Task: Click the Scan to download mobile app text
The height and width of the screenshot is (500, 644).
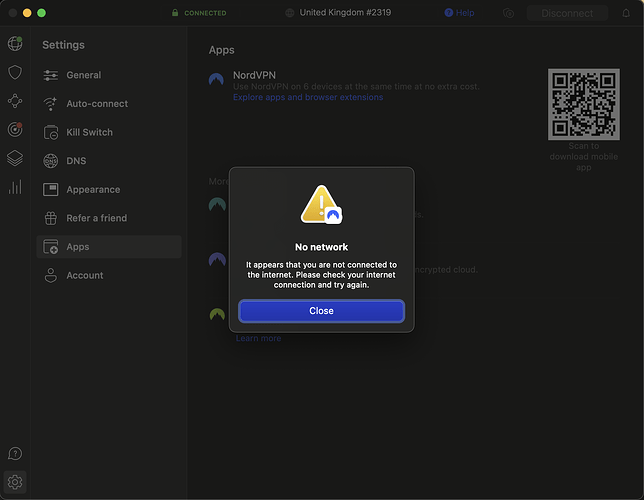Action: coord(584,157)
